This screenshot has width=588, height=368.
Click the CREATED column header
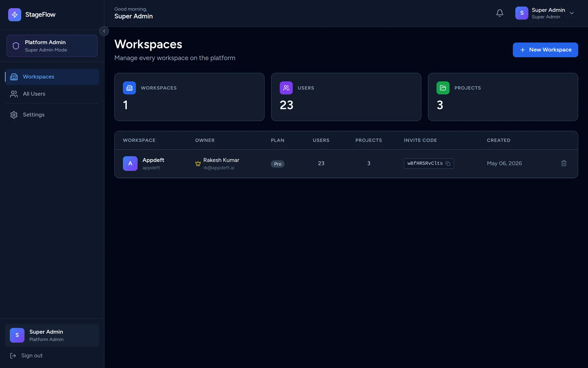499,141
